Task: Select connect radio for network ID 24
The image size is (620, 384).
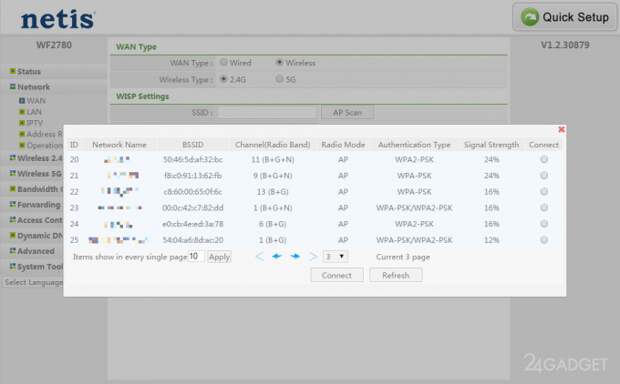Action: tap(544, 224)
